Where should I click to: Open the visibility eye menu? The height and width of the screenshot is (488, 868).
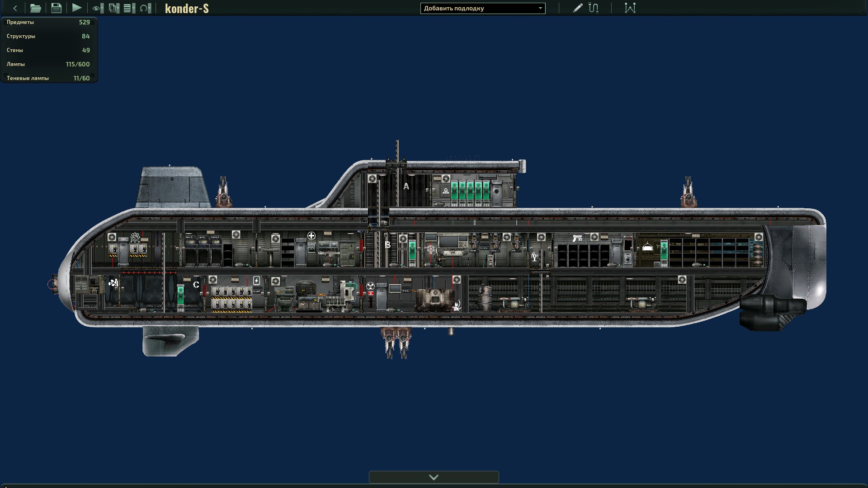[98, 8]
